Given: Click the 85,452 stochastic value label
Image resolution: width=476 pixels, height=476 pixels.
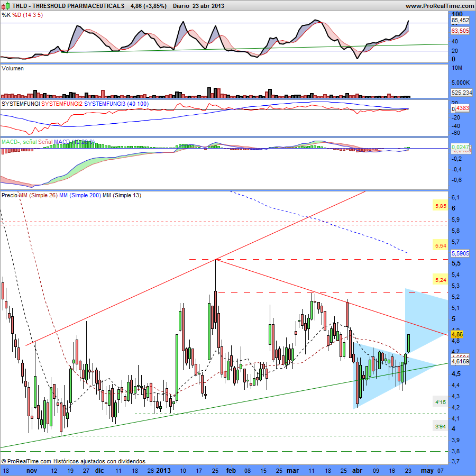Looking at the screenshot, I should click(x=460, y=20).
